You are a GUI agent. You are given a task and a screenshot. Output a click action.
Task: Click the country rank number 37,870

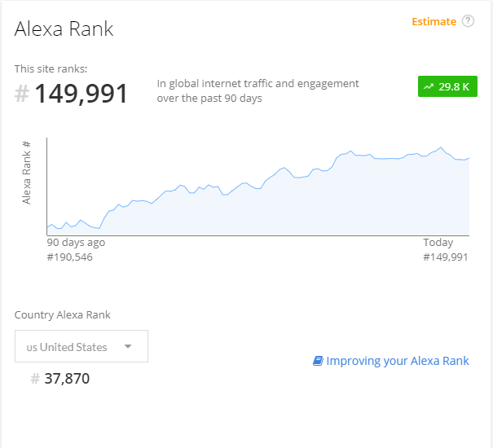tap(67, 379)
